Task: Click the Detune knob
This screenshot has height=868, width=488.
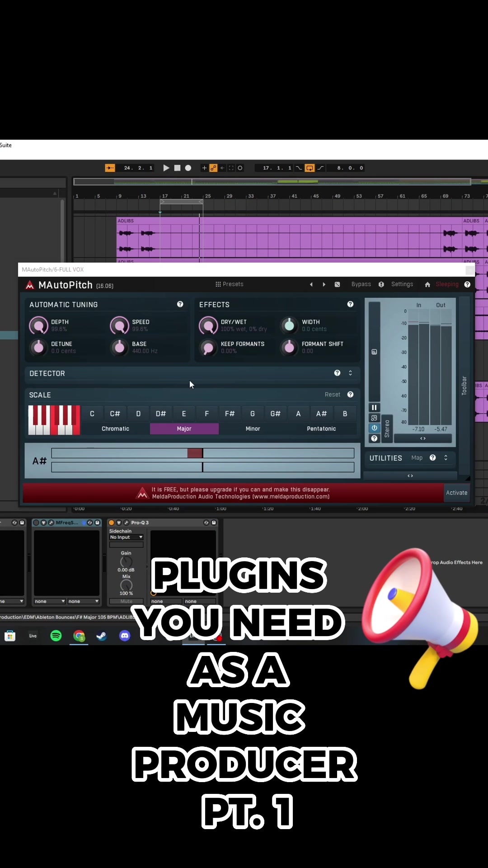Action: point(38,347)
